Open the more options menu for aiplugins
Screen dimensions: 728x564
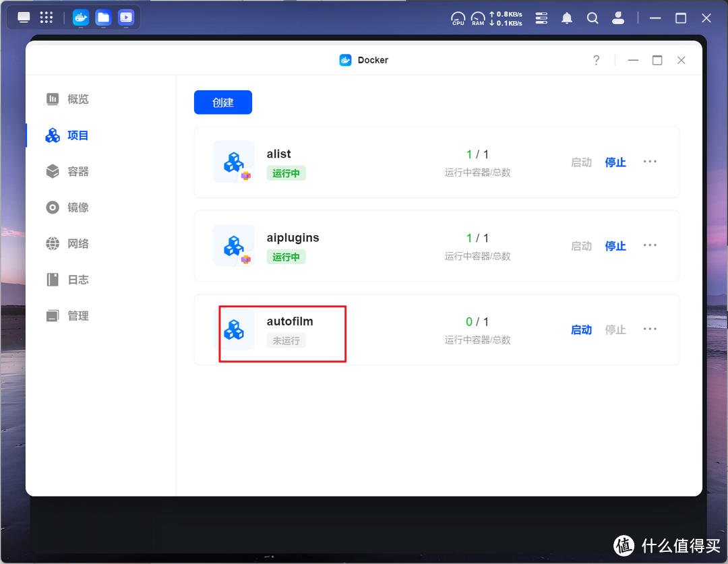click(x=650, y=245)
